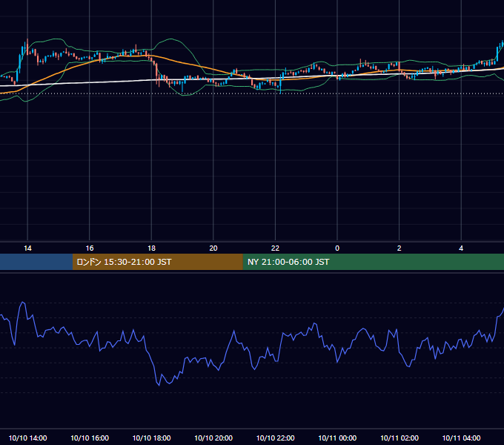504x445 pixels.
Task: Click the 10/10 18:00 date label
Action: 151,438
